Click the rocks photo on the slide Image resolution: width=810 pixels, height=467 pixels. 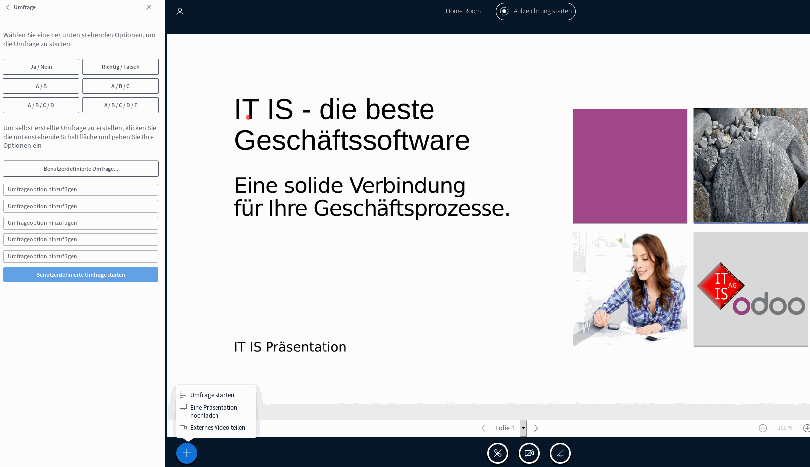[x=750, y=166]
